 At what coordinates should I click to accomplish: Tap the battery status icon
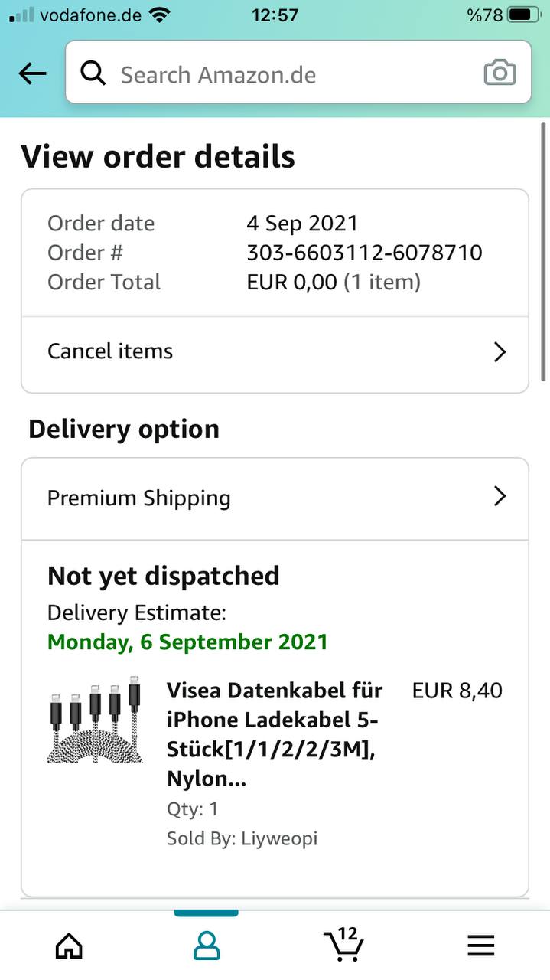(523, 15)
